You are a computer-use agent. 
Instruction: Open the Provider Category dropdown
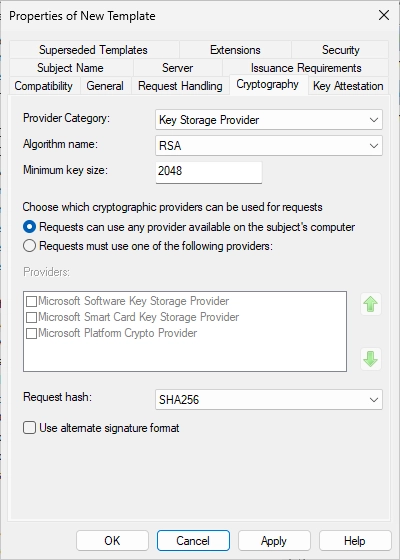coord(269,120)
